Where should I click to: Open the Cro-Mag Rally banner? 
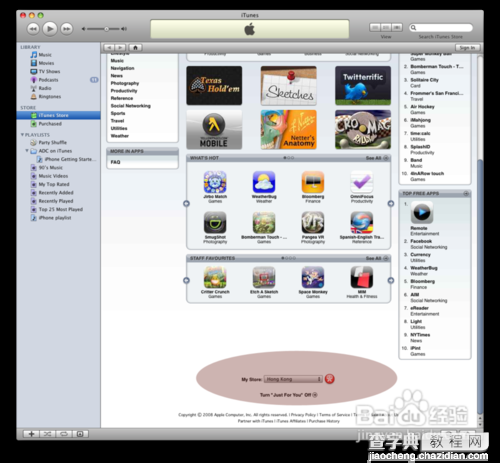point(363,130)
